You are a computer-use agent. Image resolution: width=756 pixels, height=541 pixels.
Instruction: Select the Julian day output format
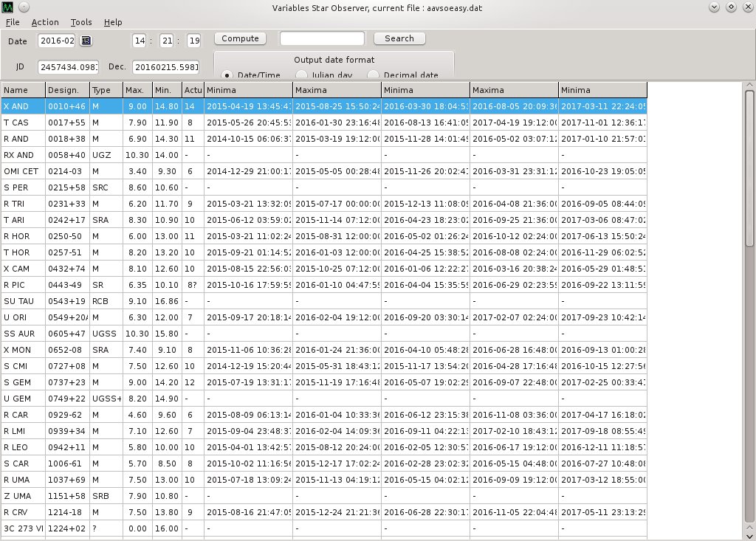tap(301, 75)
